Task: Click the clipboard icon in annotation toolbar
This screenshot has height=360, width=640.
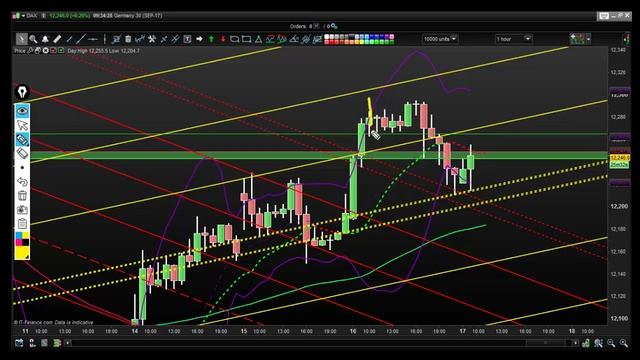Action: click(x=22, y=224)
